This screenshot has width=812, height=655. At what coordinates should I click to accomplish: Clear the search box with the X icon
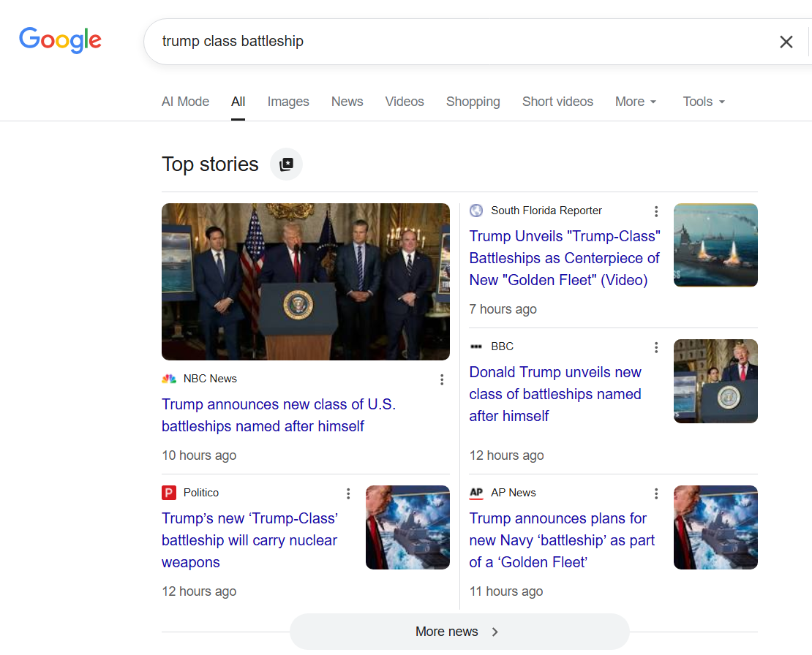(786, 42)
